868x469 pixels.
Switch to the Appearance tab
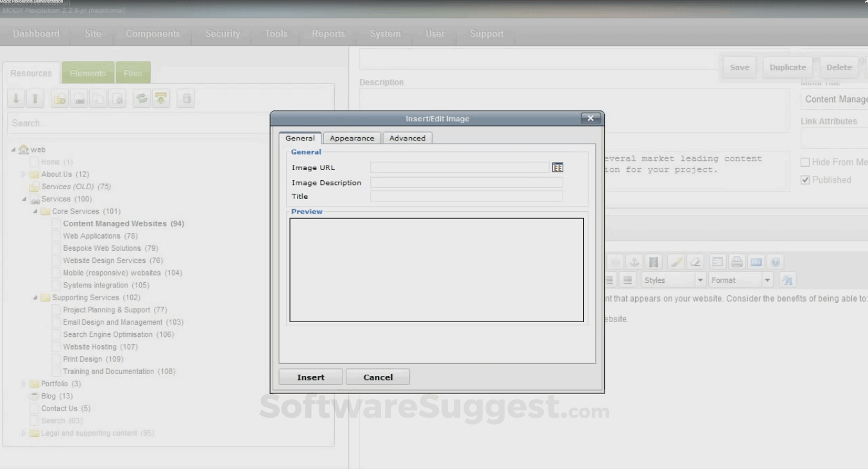click(x=352, y=137)
